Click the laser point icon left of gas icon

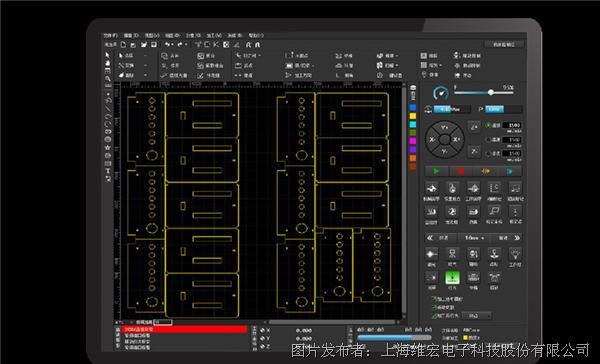pos(431,254)
